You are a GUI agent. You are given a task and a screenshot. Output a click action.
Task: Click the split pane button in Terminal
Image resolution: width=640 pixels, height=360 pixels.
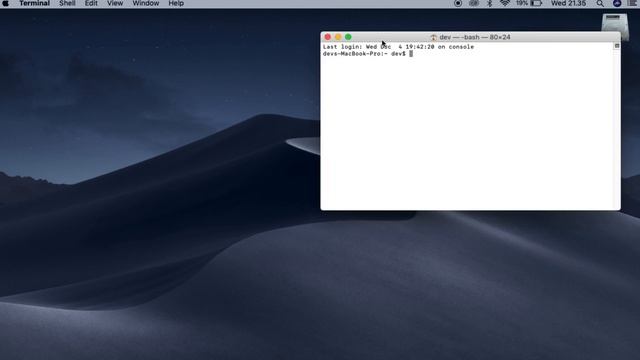[617, 46]
